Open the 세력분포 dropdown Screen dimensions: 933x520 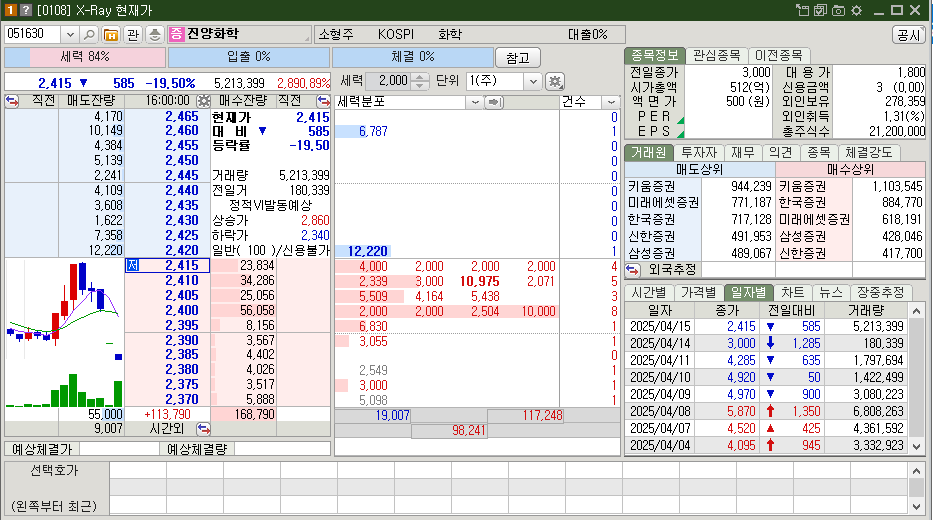click(x=475, y=102)
